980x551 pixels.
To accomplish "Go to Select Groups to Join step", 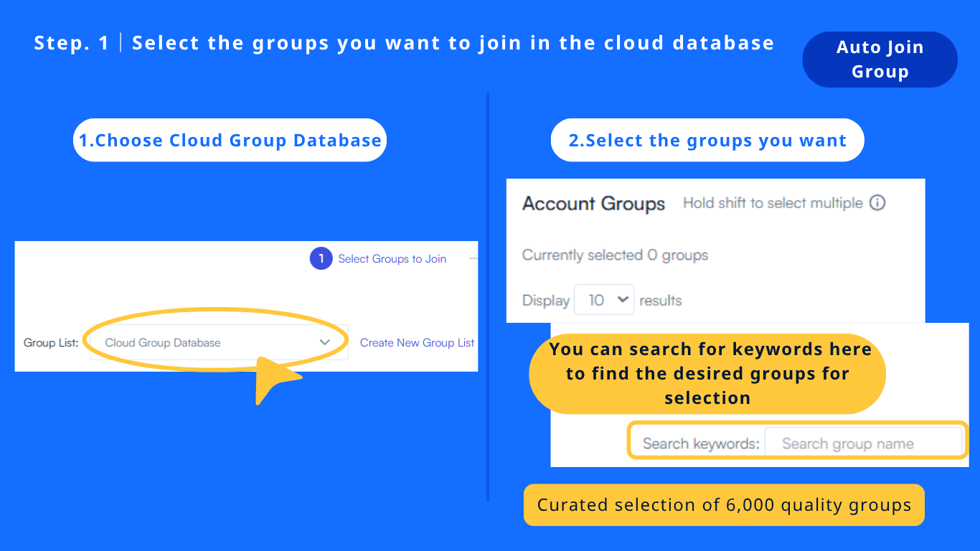I will pos(392,259).
